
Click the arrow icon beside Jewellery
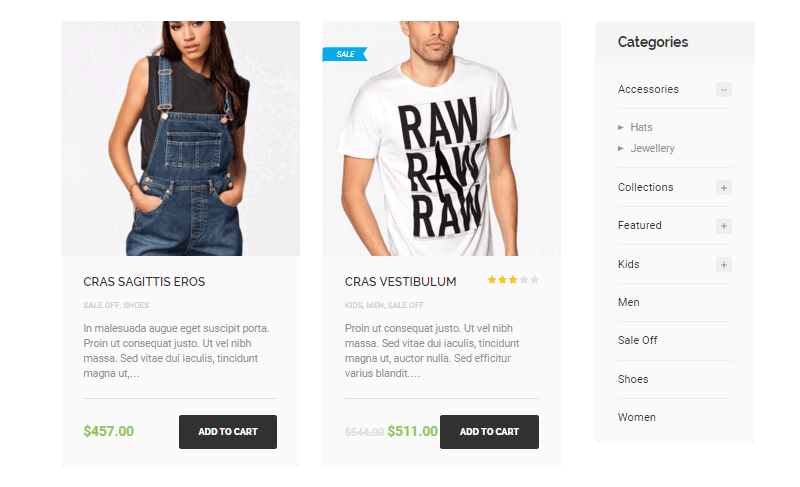point(620,148)
